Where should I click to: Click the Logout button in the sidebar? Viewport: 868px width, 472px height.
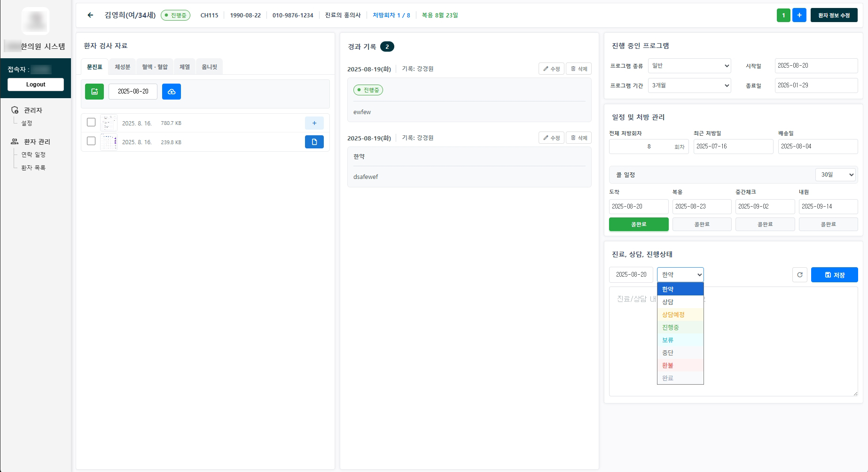click(35, 84)
